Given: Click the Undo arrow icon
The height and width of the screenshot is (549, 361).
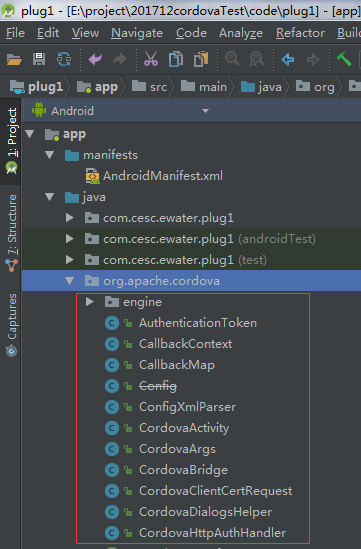Looking at the screenshot, I should point(95,59).
